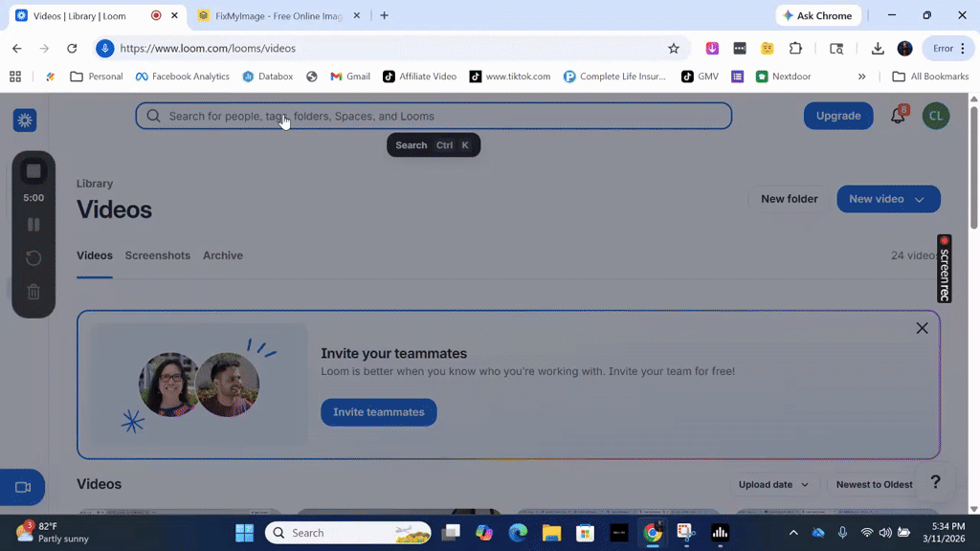The height and width of the screenshot is (551, 980).
Task: Open the notifications bell
Action: 898,116
